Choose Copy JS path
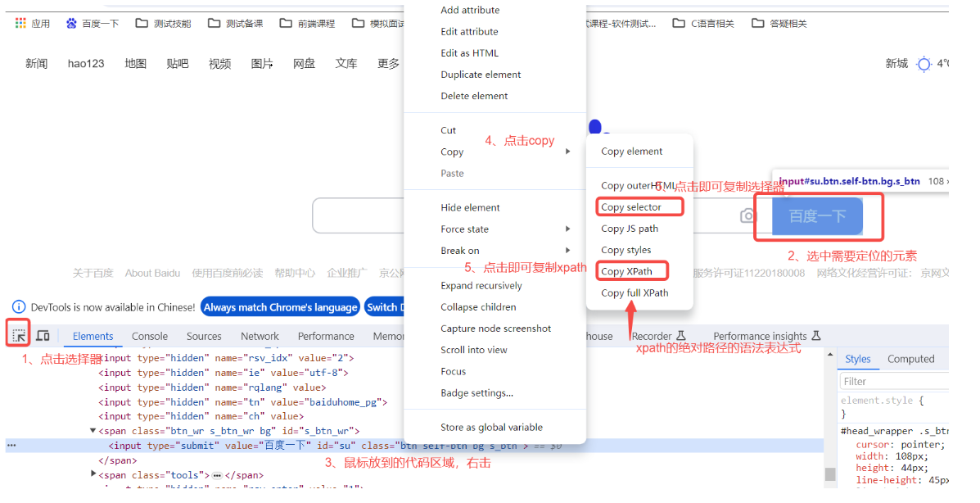The height and width of the screenshot is (503, 980). click(630, 229)
